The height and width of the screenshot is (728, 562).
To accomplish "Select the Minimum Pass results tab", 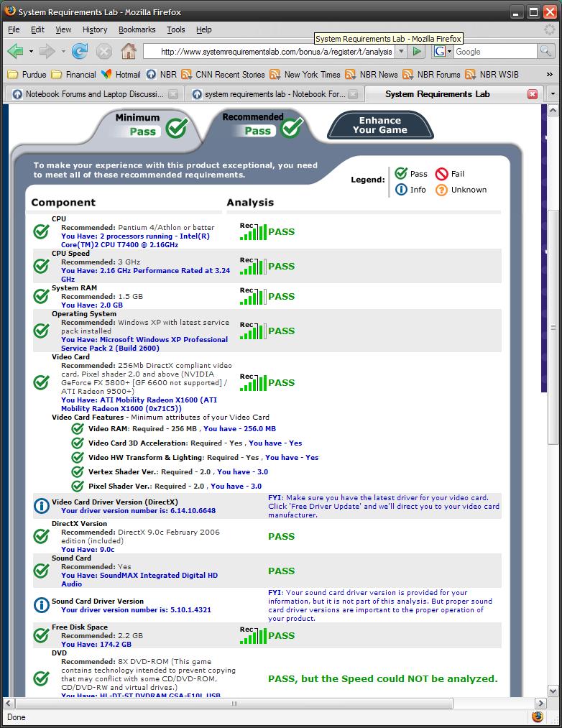I will 148,125.
